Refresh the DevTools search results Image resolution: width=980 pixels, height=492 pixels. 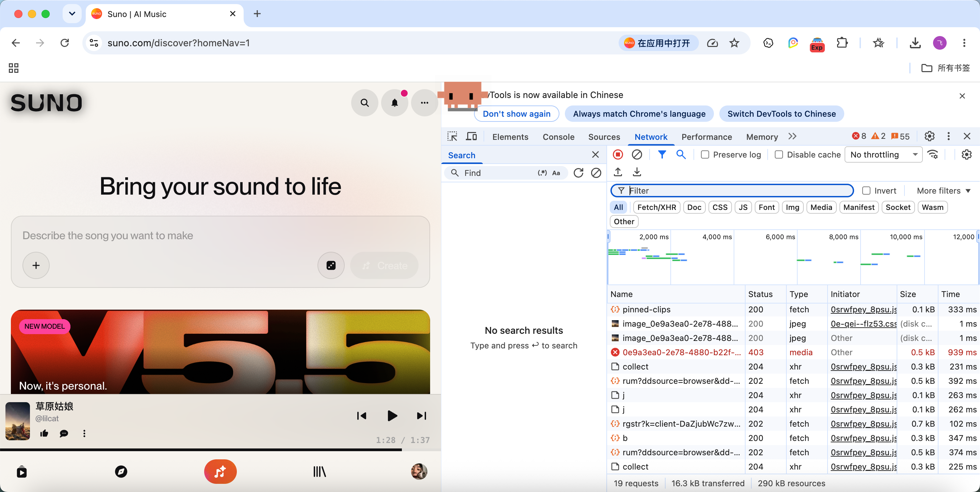pyautogui.click(x=578, y=173)
